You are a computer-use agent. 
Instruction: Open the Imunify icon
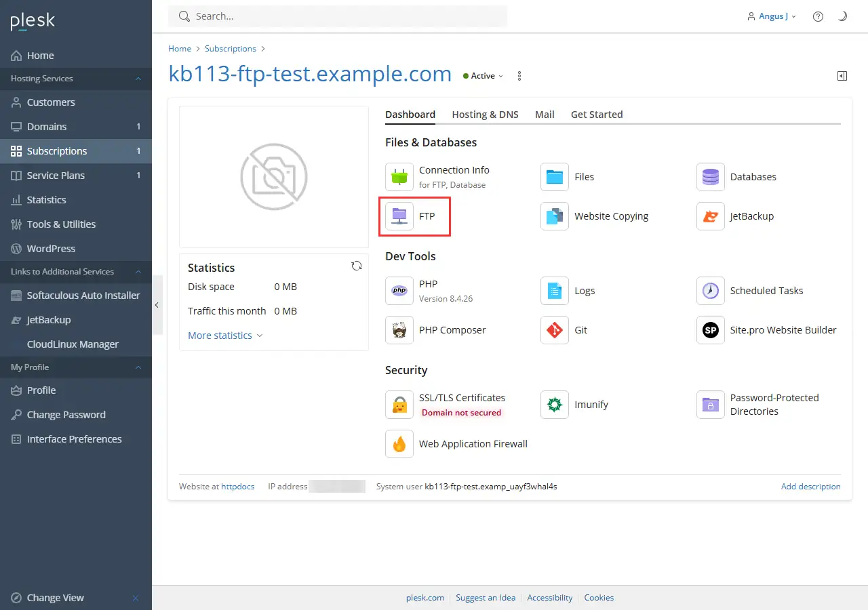point(555,405)
